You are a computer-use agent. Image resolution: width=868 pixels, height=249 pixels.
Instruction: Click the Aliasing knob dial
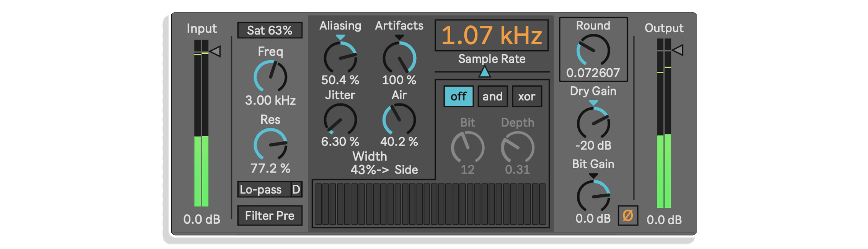pos(340,57)
